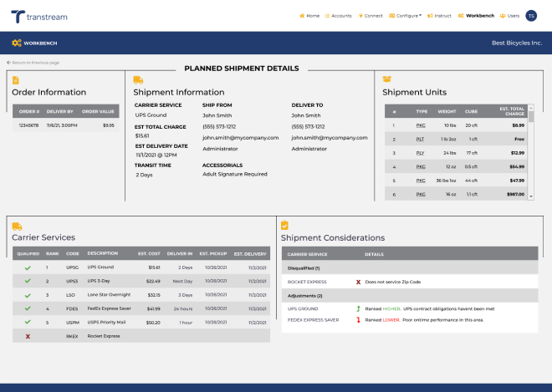Select the Lone Star Overnight carrier row
552x392 pixels.
(x=110, y=295)
